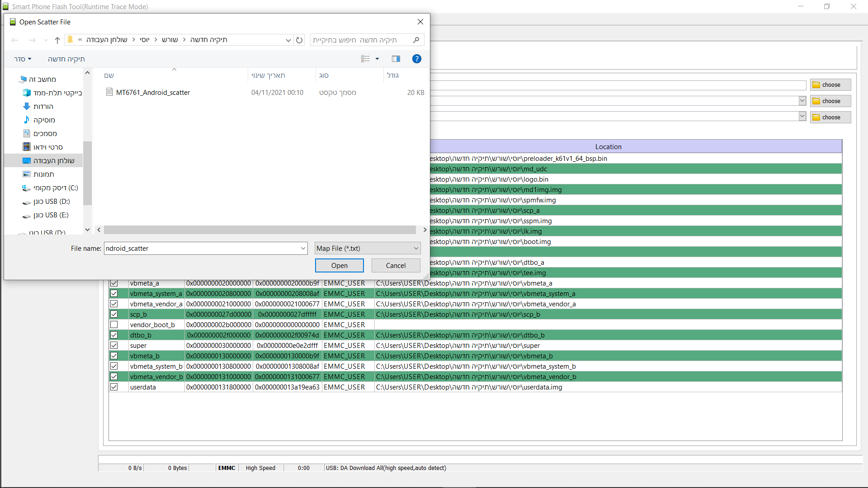868x488 pixels.
Task: Click the search magnifier icon
Action: pos(416,40)
